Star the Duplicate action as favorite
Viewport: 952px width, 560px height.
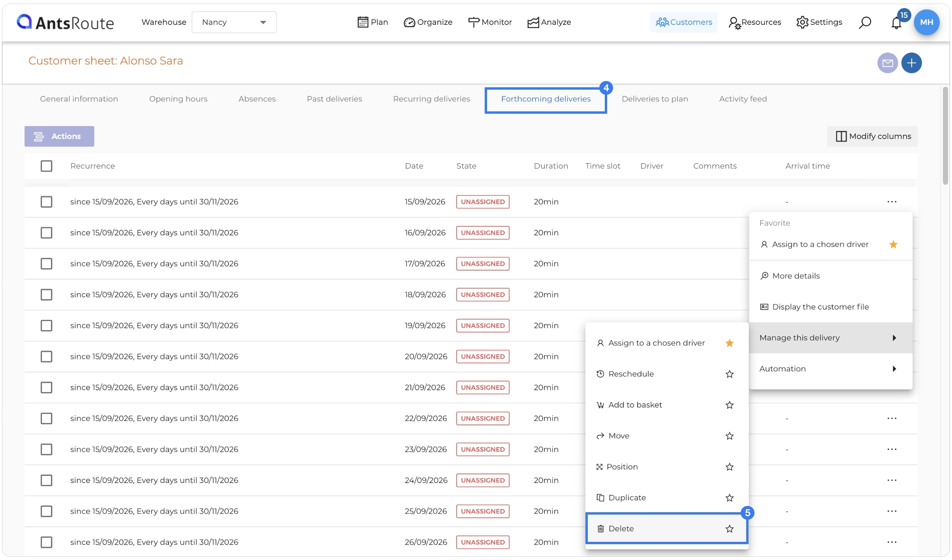coord(729,498)
